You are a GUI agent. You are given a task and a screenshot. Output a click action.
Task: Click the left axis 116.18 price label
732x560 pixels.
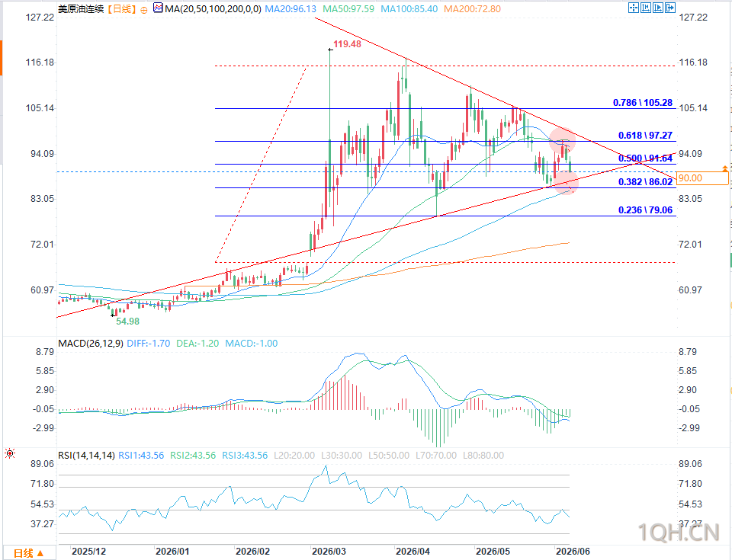pyautogui.click(x=40, y=62)
